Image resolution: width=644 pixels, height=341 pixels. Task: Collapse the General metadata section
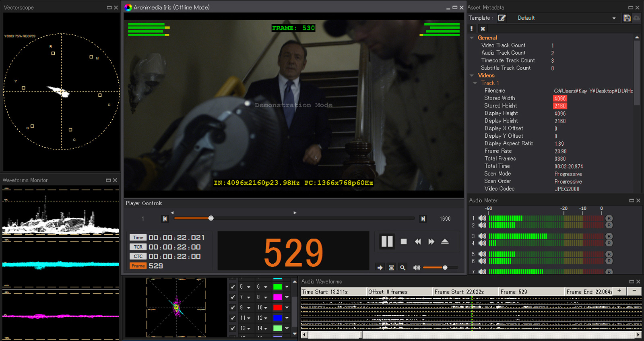pyautogui.click(x=472, y=38)
